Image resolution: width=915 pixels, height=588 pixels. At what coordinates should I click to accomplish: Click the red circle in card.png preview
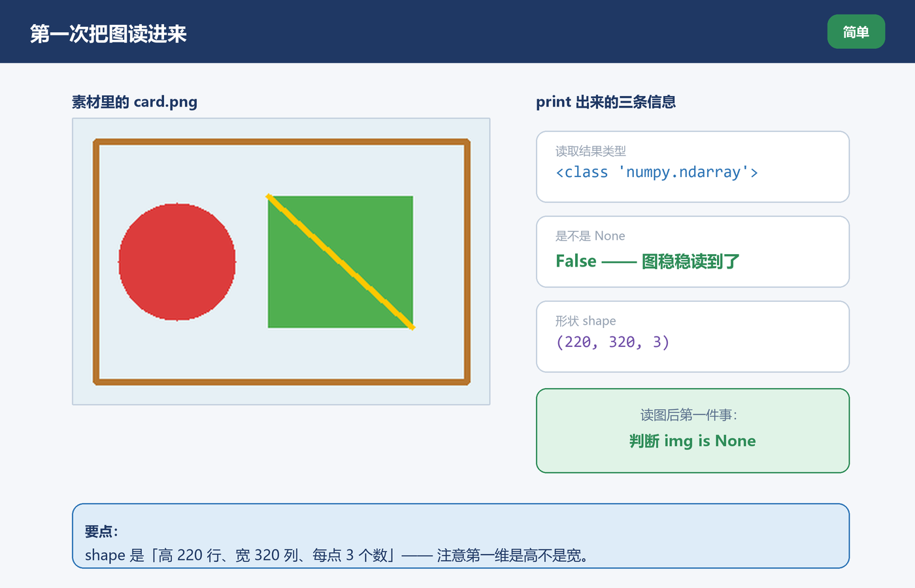coord(177,261)
